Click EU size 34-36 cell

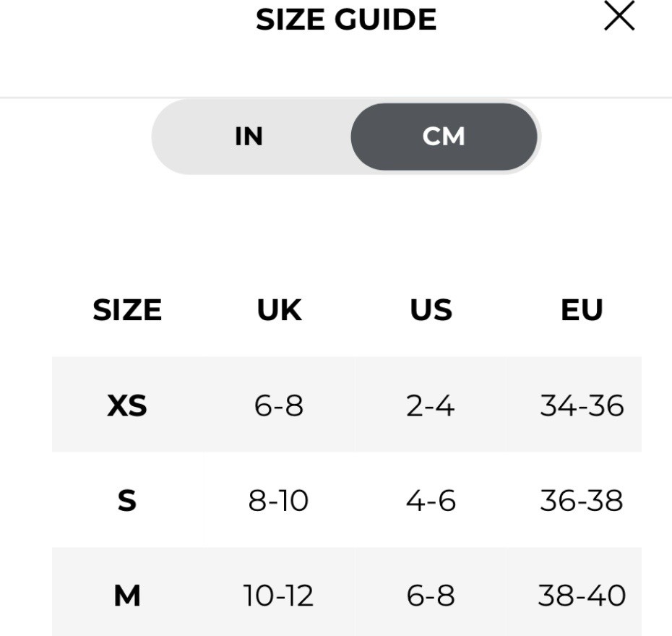pyautogui.click(x=582, y=405)
